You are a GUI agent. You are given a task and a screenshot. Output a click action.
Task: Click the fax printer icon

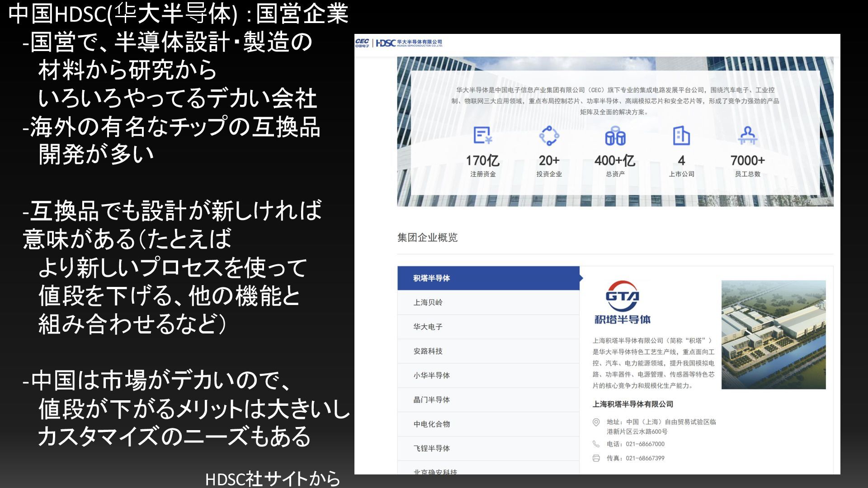[x=596, y=458]
